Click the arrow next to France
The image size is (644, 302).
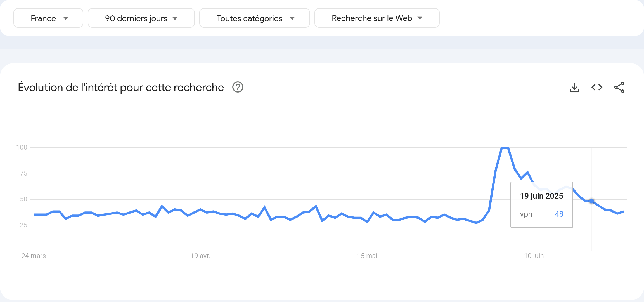point(66,18)
